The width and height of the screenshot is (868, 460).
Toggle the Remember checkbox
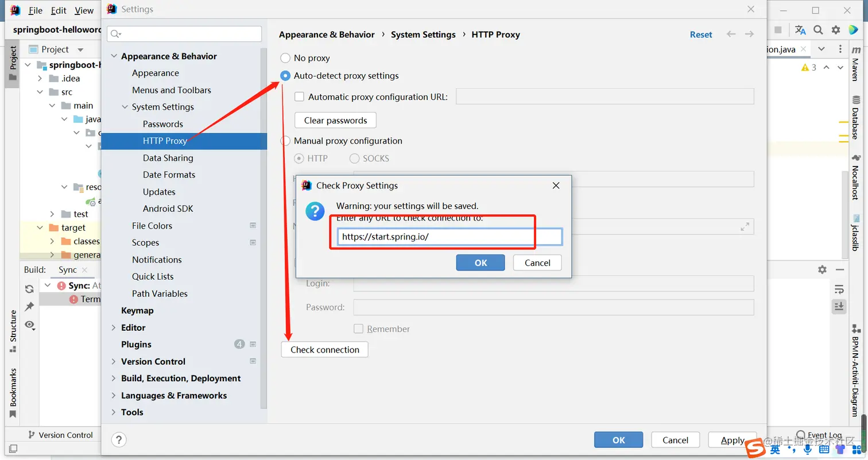[358, 329]
